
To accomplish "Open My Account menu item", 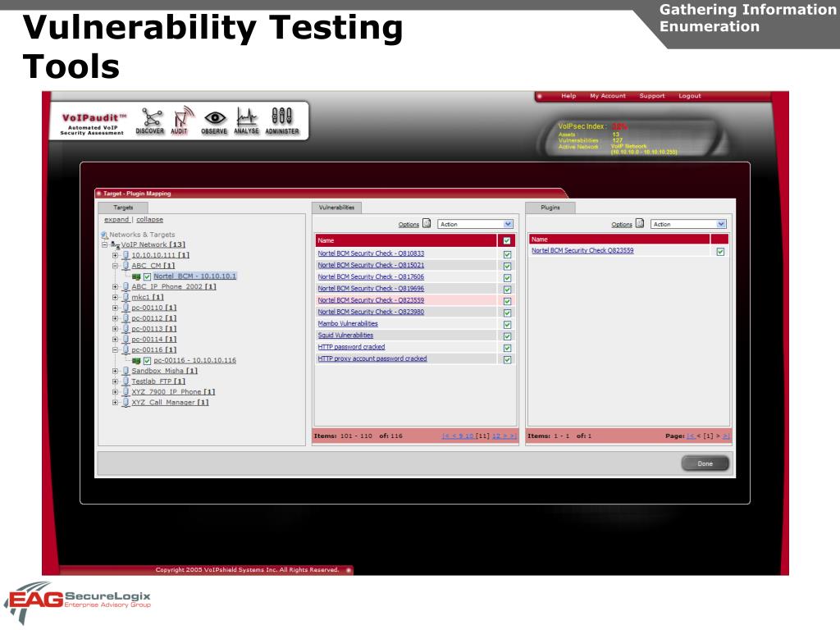I will coord(608,96).
